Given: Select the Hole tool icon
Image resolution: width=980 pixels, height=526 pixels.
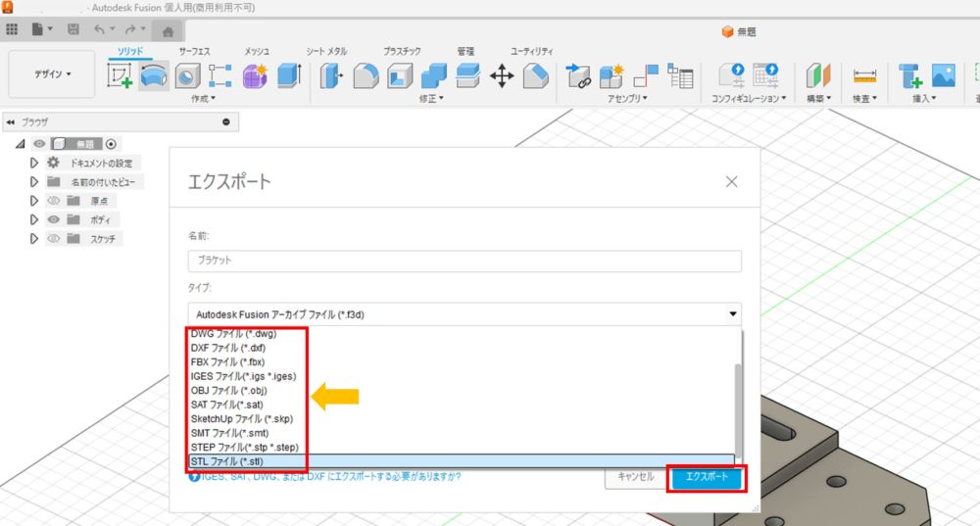Looking at the screenshot, I should tap(187, 76).
